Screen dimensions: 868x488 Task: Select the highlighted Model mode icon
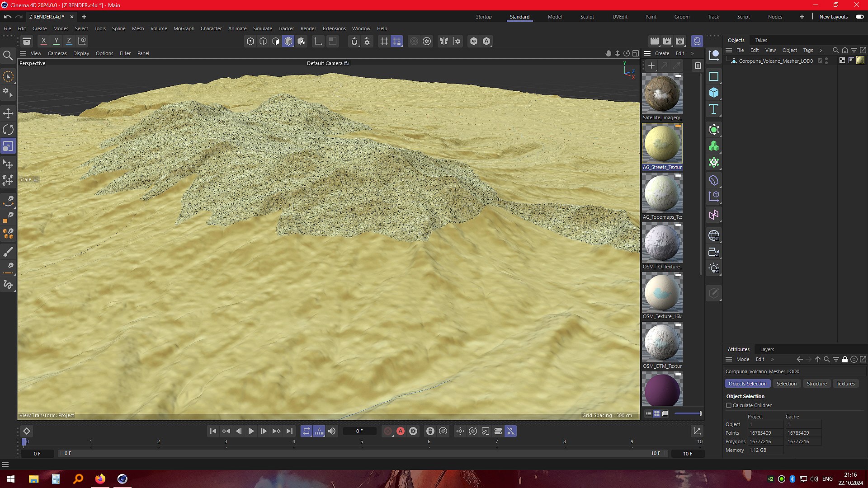coord(288,41)
